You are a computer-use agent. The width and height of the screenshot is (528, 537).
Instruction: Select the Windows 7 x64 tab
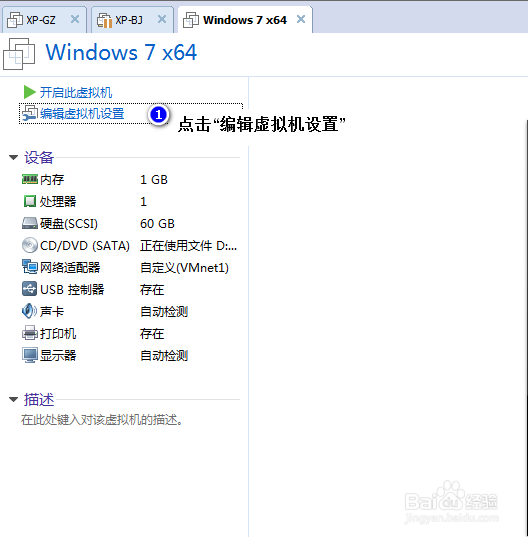pyautogui.click(x=245, y=20)
